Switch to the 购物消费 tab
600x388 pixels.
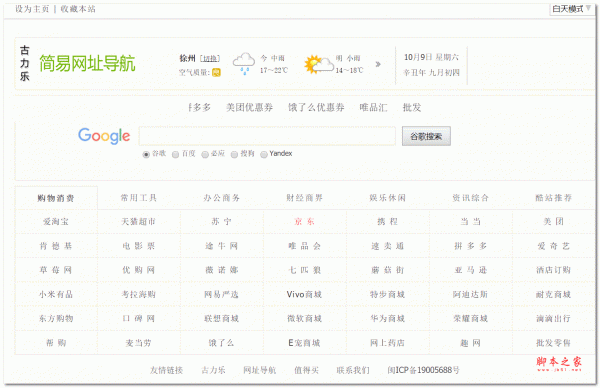pyautogui.click(x=56, y=198)
